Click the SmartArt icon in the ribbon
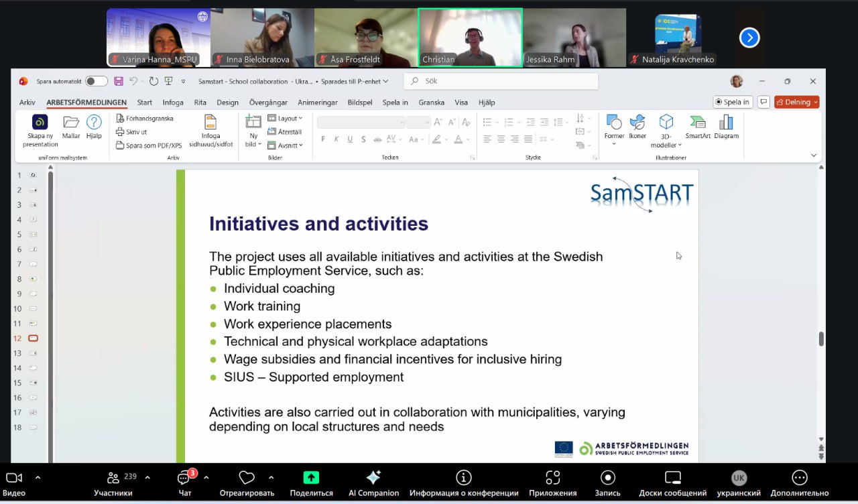This screenshot has width=858, height=504. [x=697, y=123]
